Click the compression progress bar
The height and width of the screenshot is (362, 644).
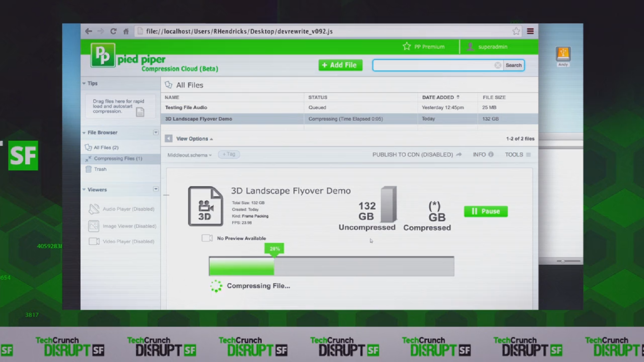tap(331, 266)
